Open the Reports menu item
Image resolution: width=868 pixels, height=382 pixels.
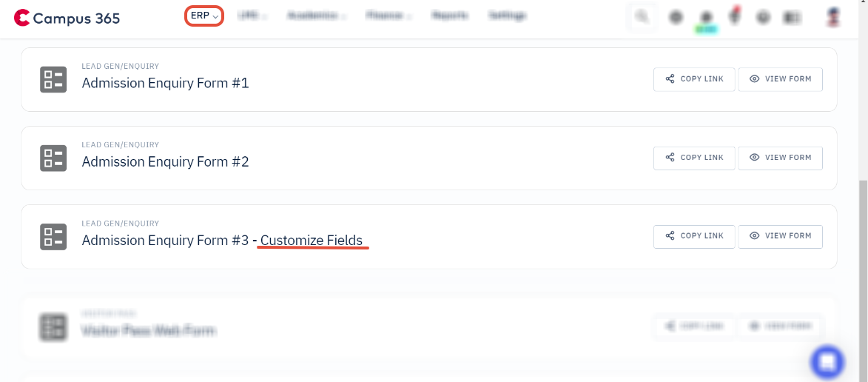pyautogui.click(x=449, y=16)
